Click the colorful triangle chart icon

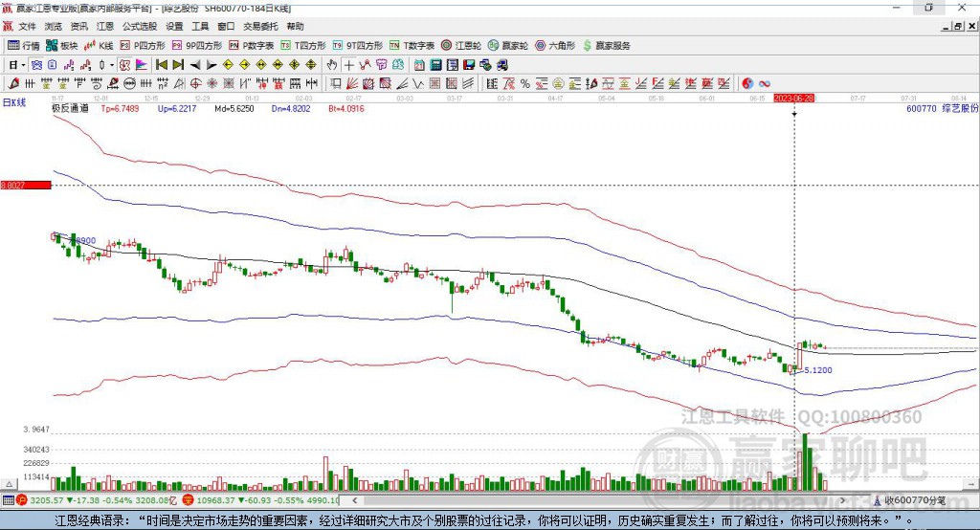pyautogui.click(x=142, y=65)
